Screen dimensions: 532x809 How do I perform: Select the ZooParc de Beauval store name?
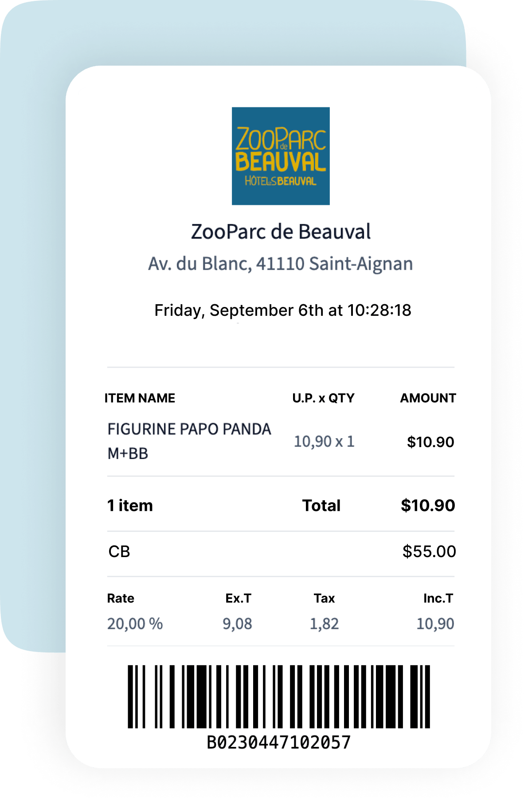[281, 232]
